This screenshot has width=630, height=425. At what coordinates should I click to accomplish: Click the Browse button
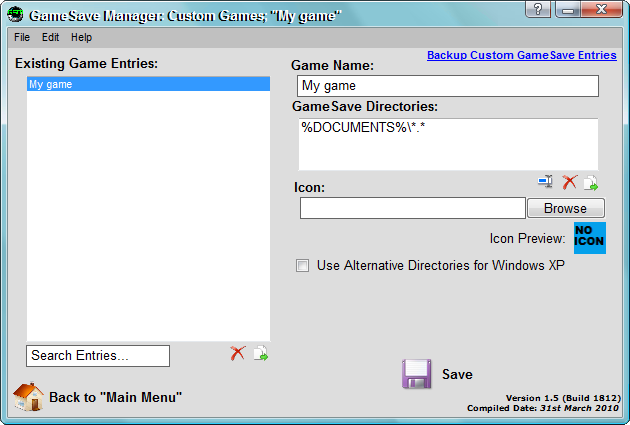[x=566, y=208]
